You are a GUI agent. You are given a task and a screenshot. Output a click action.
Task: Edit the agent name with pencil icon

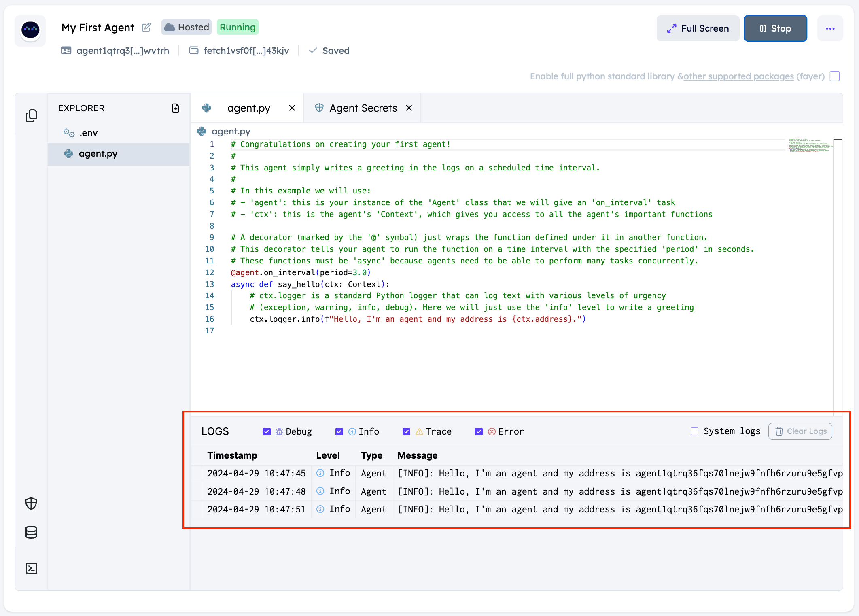click(x=146, y=28)
